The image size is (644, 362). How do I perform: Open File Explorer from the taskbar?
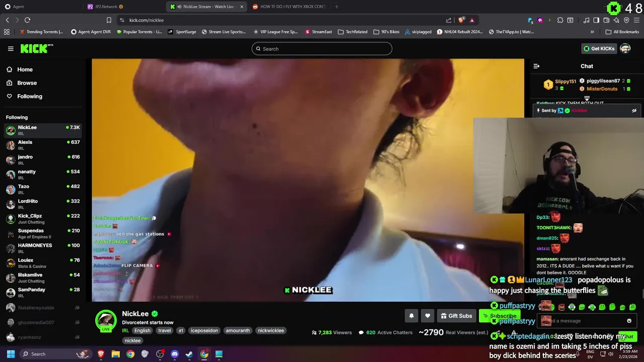116,354
